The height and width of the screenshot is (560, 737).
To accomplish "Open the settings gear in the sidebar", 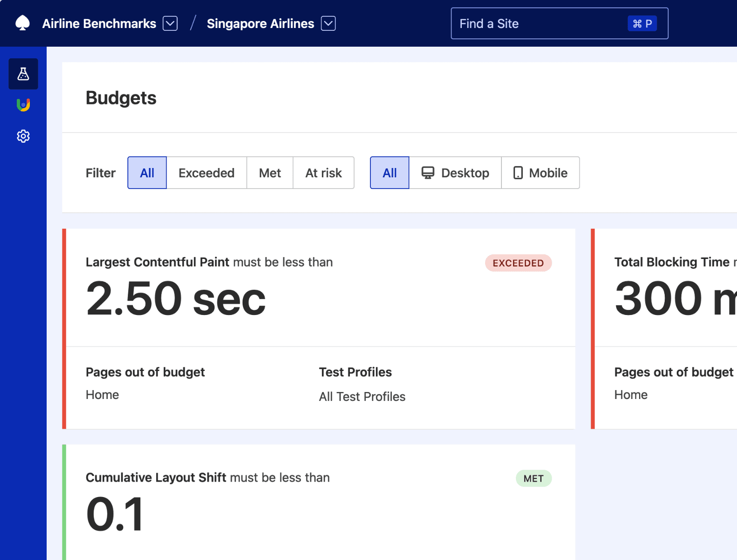I will coord(23,136).
